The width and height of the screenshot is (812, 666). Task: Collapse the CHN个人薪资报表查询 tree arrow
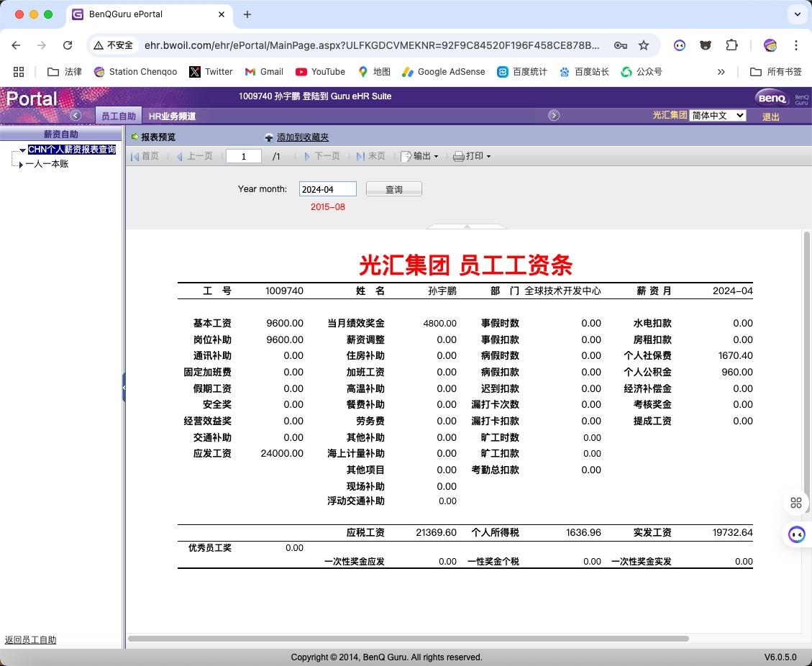[x=22, y=150]
